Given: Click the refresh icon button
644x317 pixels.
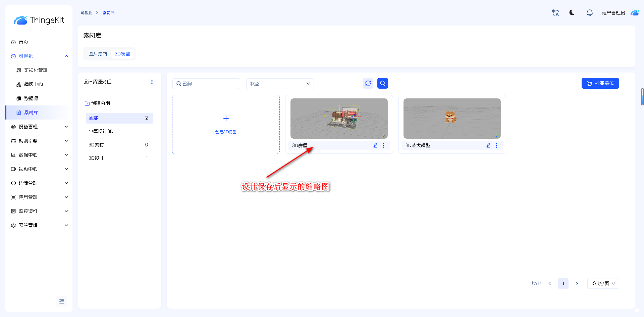Looking at the screenshot, I should (x=368, y=83).
